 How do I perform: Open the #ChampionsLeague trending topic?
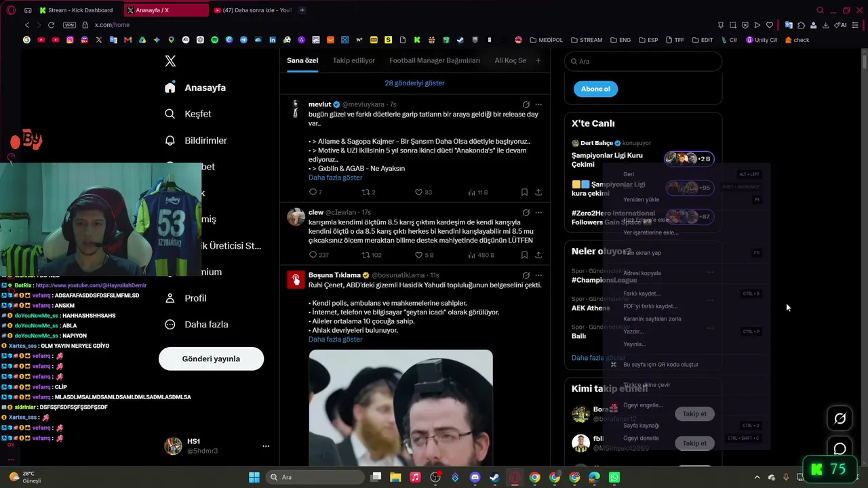pyautogui.click(x=604, y=280)
